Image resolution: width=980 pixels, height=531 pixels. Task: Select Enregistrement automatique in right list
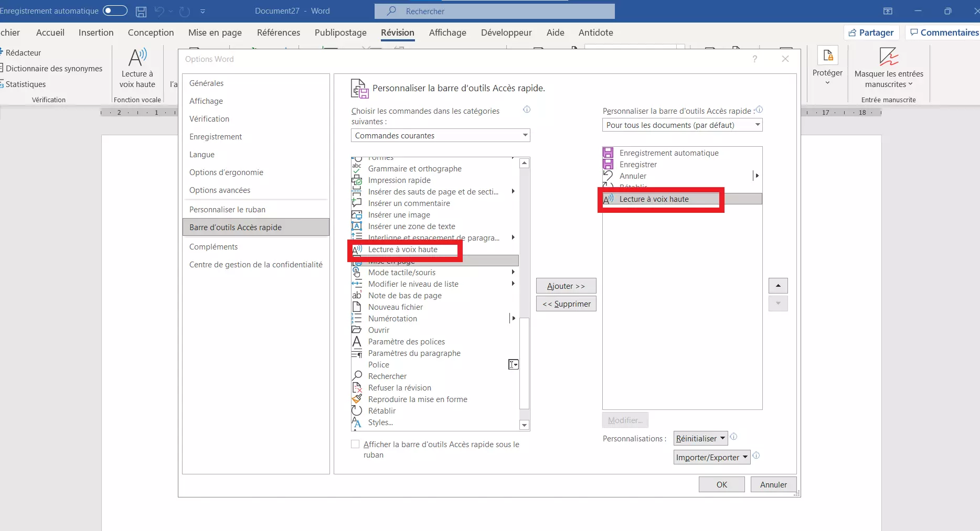[x=682, y=153]
